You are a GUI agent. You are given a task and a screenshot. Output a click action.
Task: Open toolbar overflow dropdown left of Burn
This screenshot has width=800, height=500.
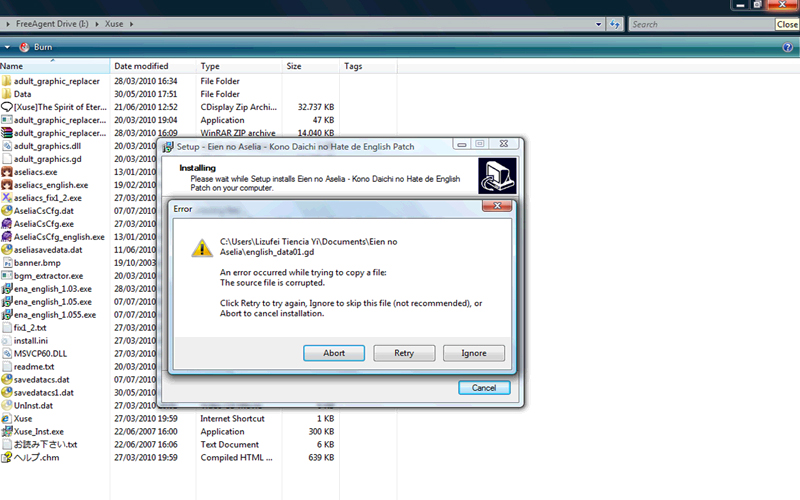point(7,47)
